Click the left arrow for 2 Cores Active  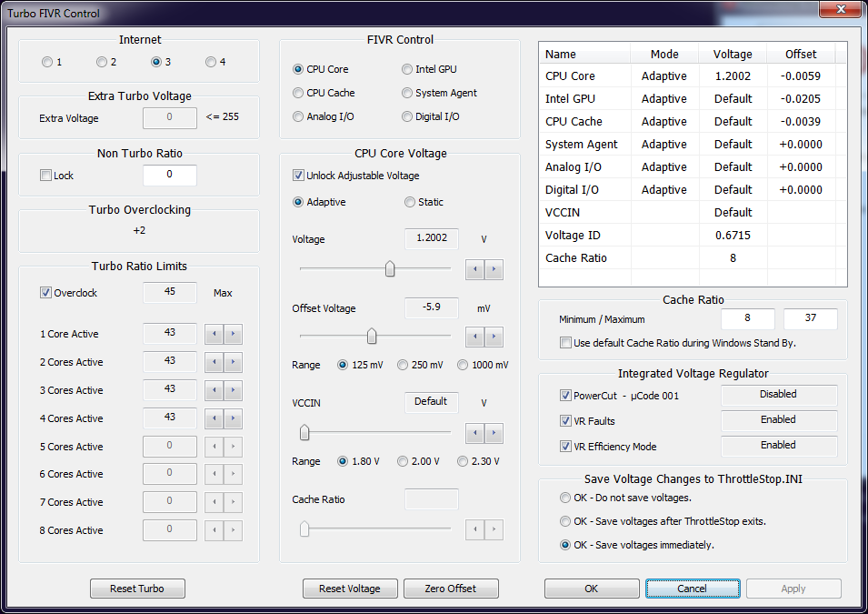(215, 362)
